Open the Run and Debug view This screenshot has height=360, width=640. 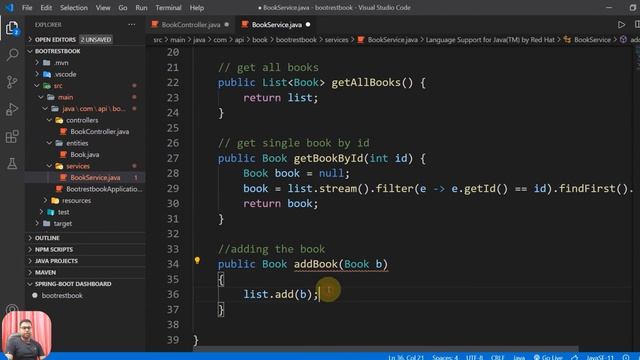pyautogui.click(x=12, y=109)
